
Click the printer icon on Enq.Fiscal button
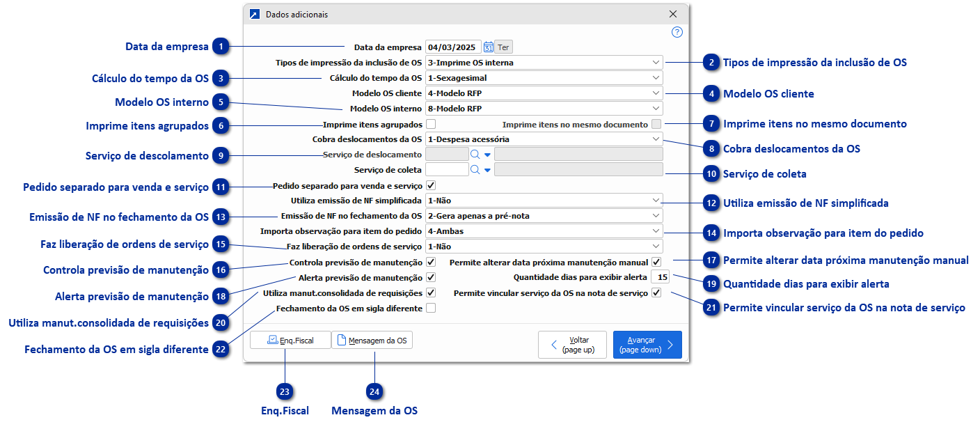(x=274, y=340)
